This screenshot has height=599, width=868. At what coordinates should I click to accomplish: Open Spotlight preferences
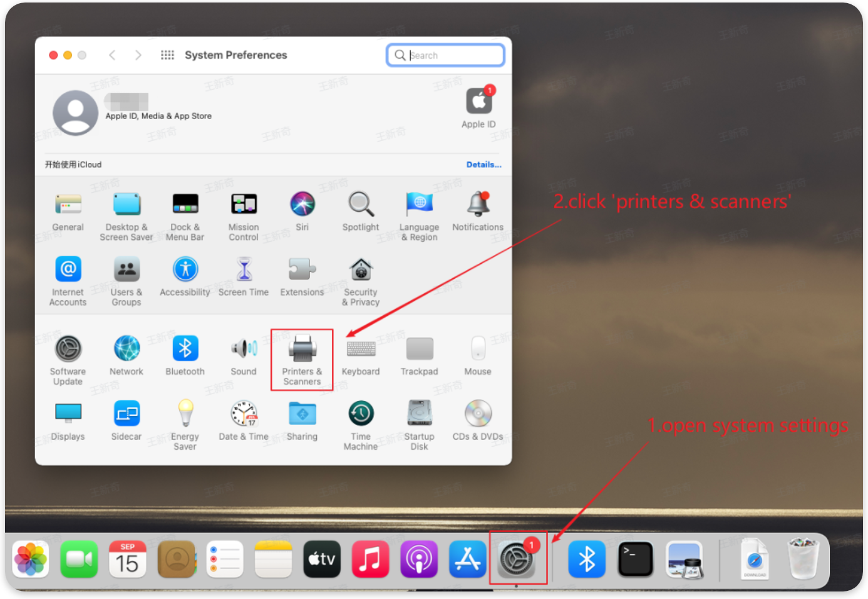(361, 204)
